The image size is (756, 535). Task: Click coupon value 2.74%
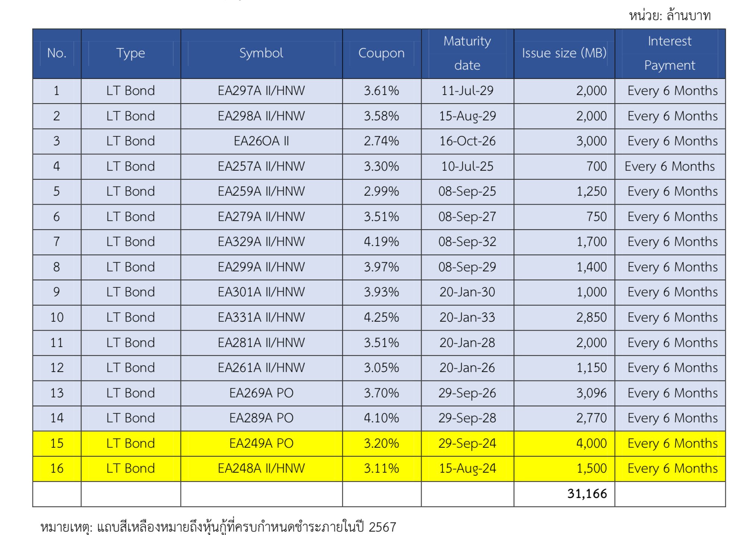point(382,141)
